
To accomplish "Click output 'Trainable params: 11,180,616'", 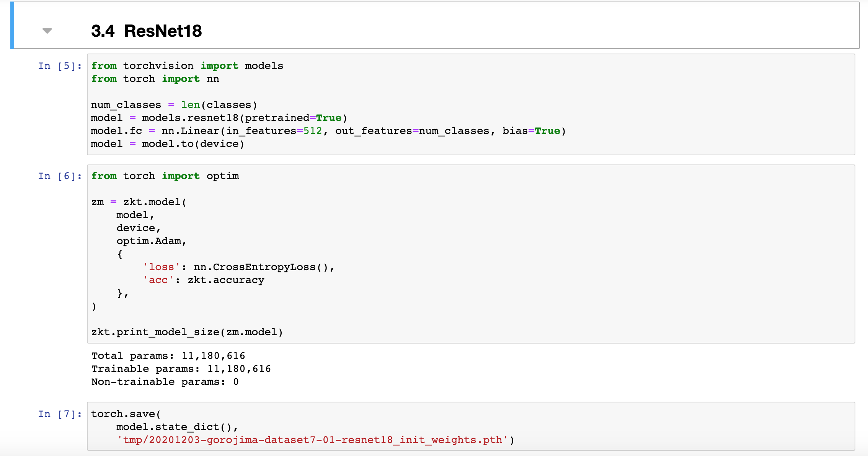I will (181, 369).
